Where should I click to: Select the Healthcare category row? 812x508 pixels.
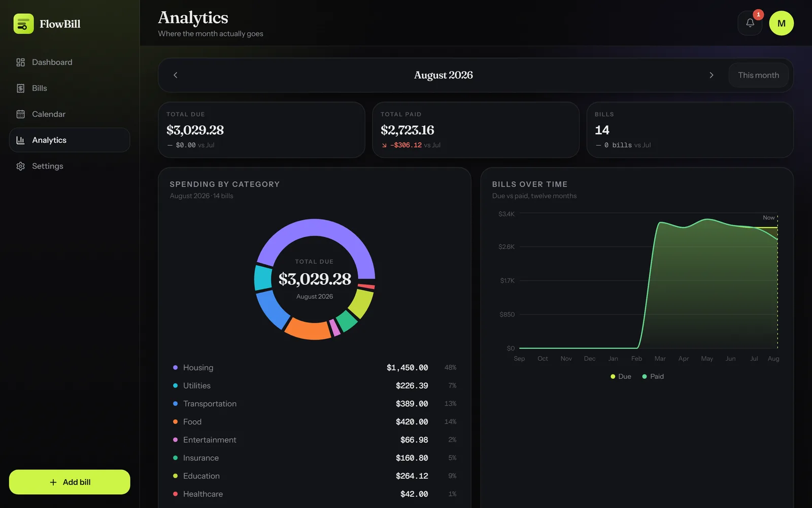(315, 494)
